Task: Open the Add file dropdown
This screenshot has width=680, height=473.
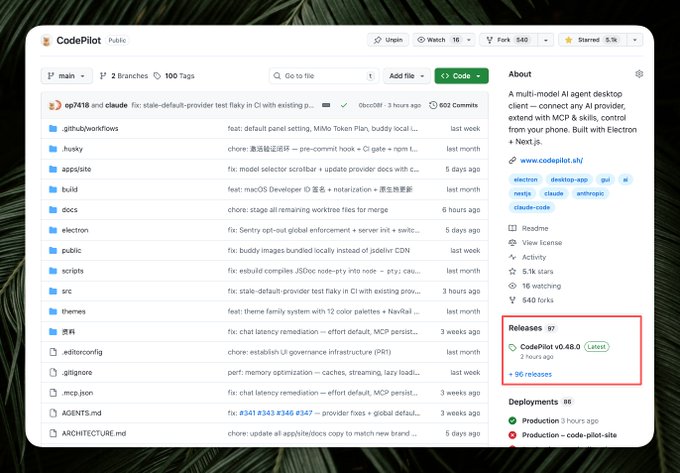Action: click(x=406, y=76)
